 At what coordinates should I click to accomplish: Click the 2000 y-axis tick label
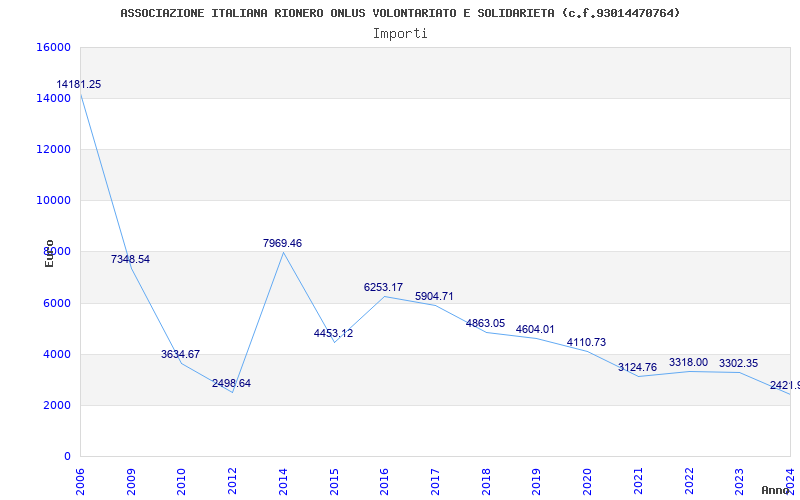(57, 406)
